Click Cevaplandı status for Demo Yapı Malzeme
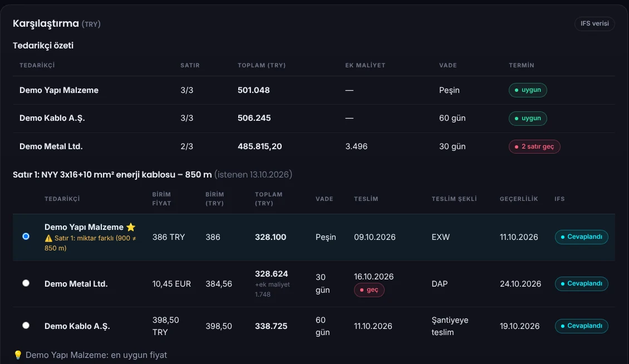This screenshot has width=629, height=364. 581,237
